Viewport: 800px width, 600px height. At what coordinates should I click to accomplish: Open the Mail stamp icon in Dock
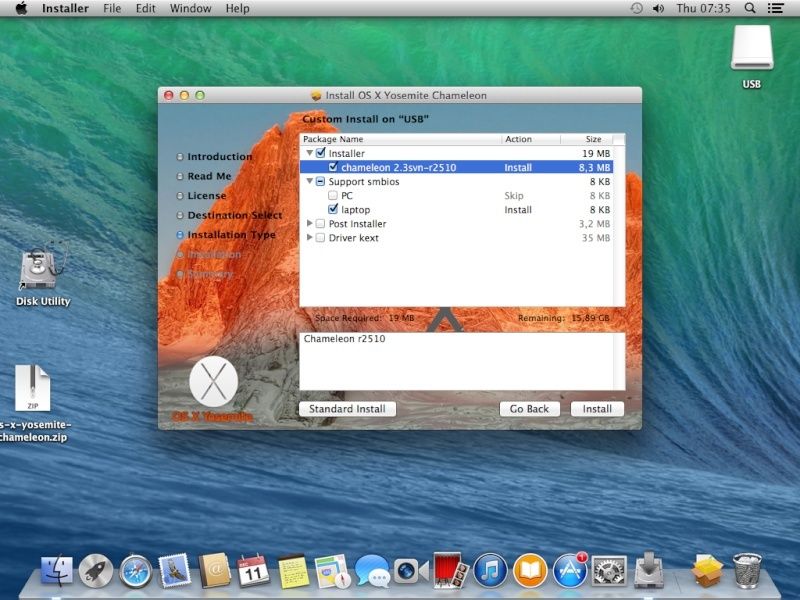[174, 570]
